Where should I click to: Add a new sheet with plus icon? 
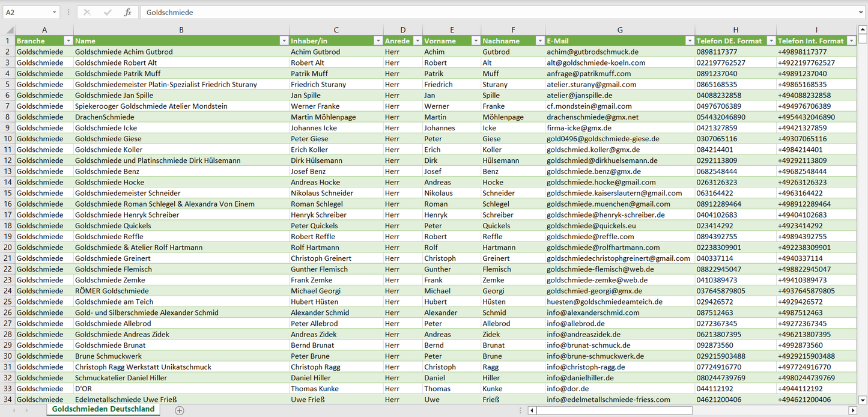[x=179, y=410]
